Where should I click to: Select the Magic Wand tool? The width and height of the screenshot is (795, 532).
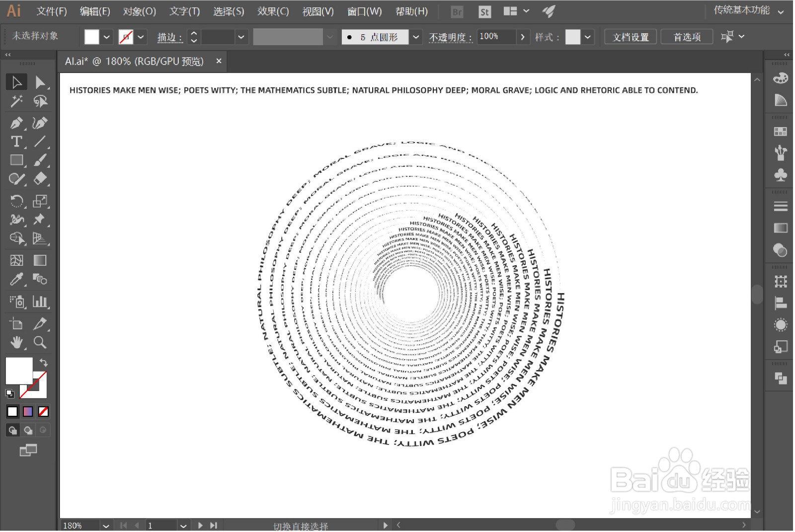pos(16,101)
